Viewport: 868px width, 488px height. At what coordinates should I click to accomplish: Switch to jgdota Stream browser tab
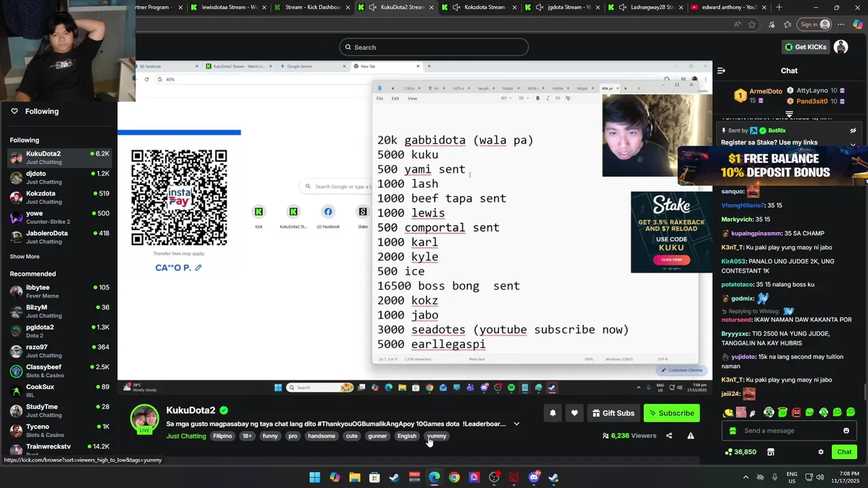click(563, 7)
